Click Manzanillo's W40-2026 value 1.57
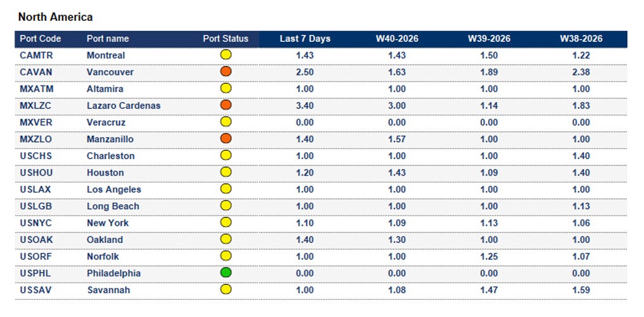Viewport: 644px width, 317px height. [x=397, y=139]
